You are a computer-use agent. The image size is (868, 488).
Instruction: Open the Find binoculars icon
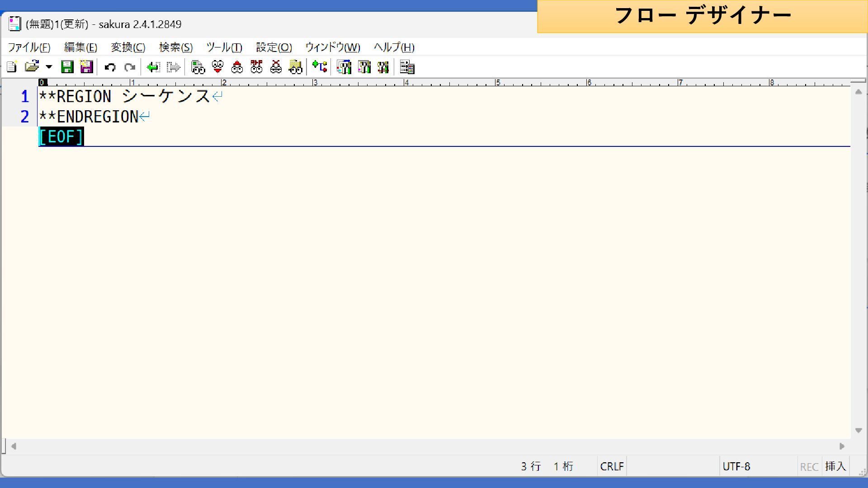[198, 67]
